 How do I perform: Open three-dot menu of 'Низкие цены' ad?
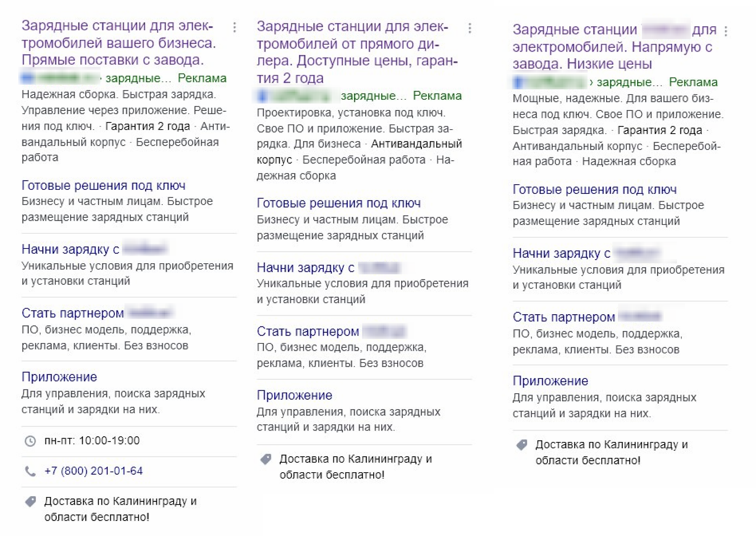(x=726, y=31)
